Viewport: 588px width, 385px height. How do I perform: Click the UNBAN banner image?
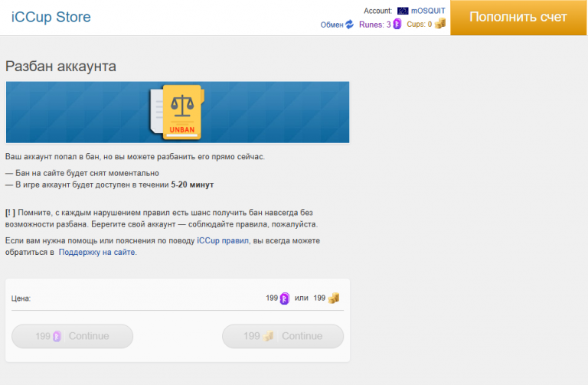click(178, 113)
